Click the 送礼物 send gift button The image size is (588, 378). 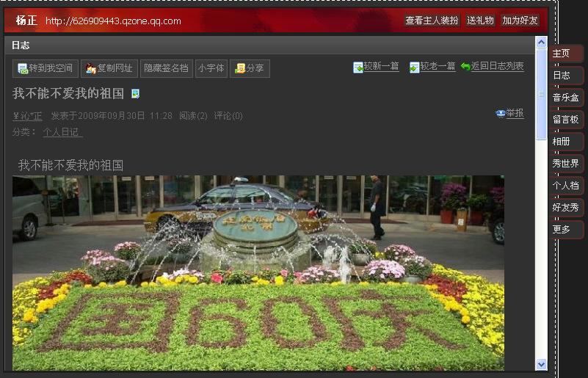click(481, 21)
